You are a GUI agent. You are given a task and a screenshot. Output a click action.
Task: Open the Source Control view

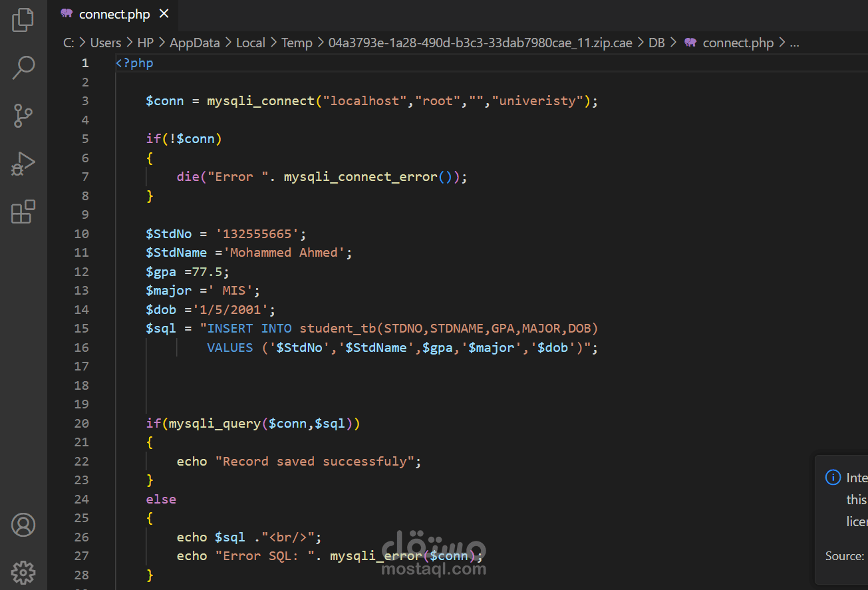[23, 116]
